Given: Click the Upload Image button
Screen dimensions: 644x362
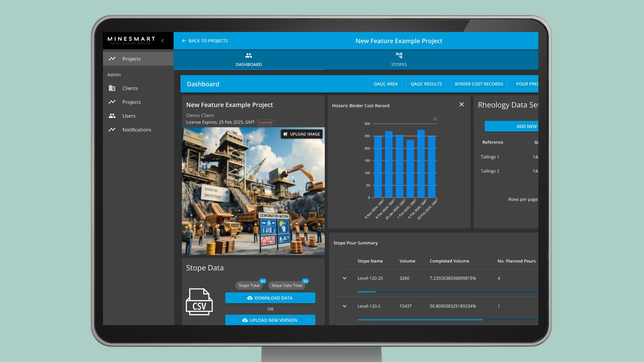Looking at the screenshot, I should (x=302, y=134).
